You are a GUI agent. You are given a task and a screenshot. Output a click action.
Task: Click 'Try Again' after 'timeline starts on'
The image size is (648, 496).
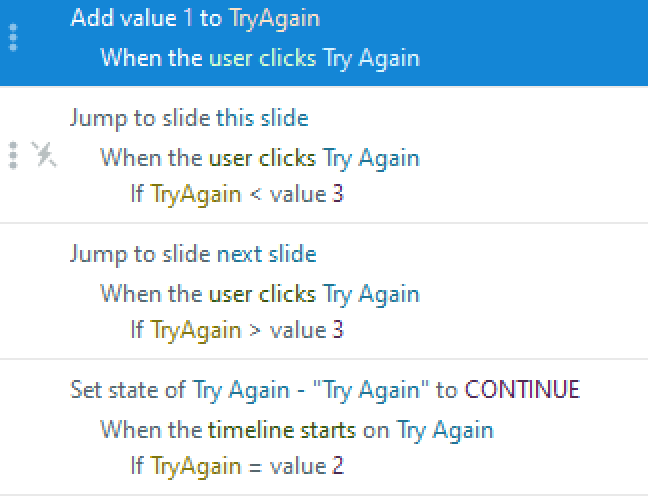(445, 430)
